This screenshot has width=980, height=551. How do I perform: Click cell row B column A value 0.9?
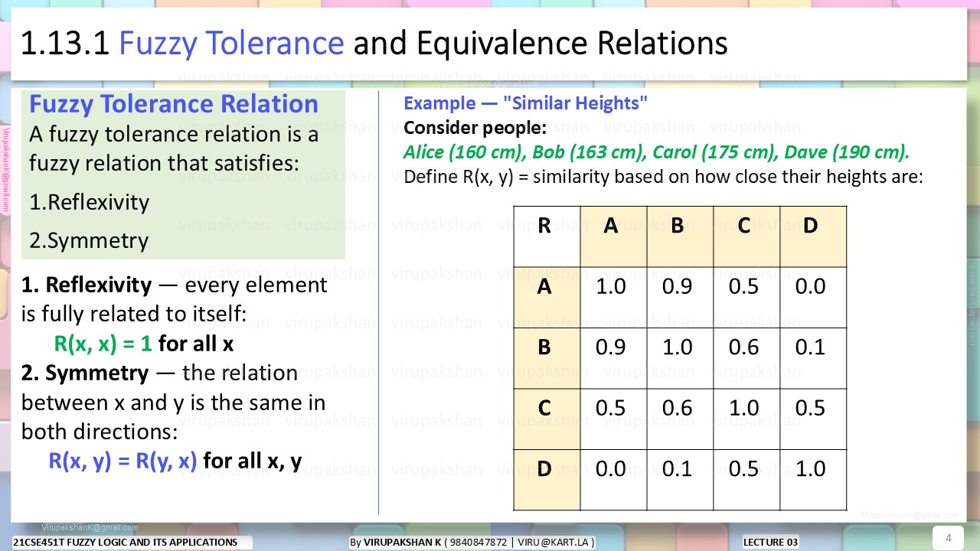point(613,358)
